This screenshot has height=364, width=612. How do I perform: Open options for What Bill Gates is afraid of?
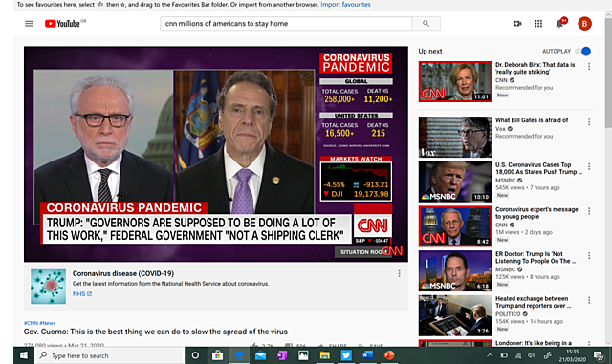click(x=589, y=122)
